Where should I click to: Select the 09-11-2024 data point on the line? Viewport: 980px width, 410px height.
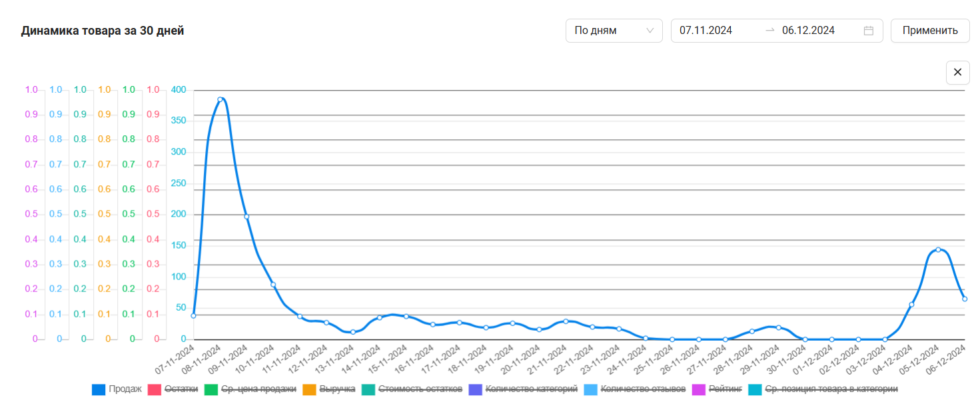pos(246,217)
